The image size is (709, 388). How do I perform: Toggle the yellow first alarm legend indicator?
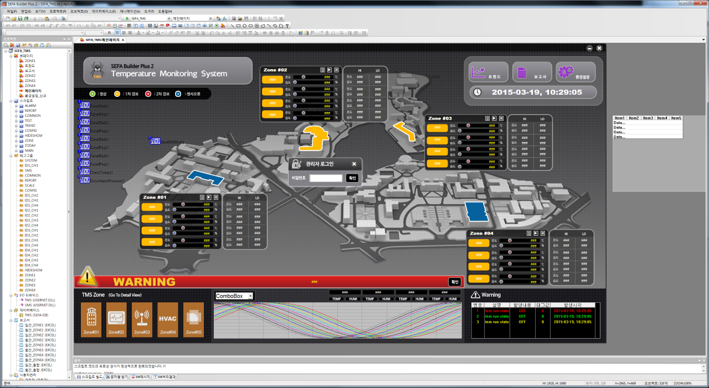coord(117,94)
